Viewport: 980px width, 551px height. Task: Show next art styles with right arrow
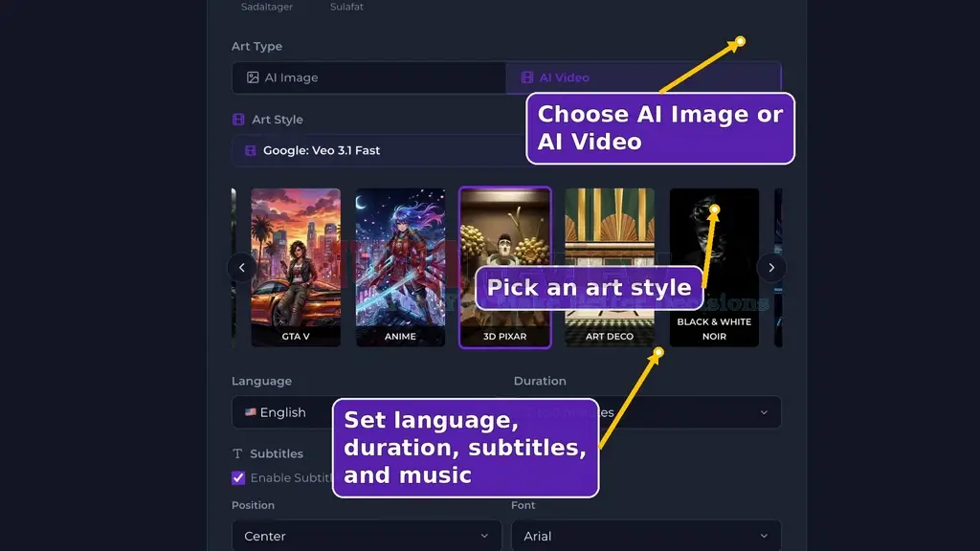pos(771,268)
